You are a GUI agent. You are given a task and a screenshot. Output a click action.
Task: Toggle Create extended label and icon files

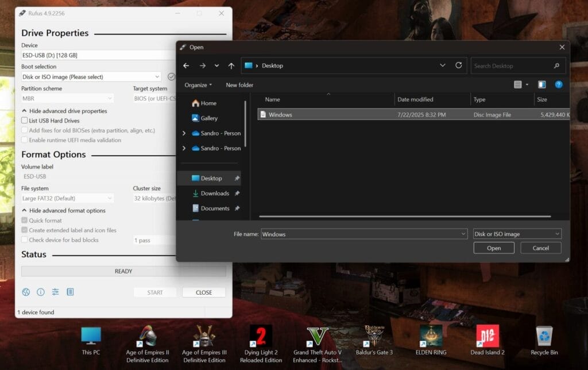click(24, 230)
